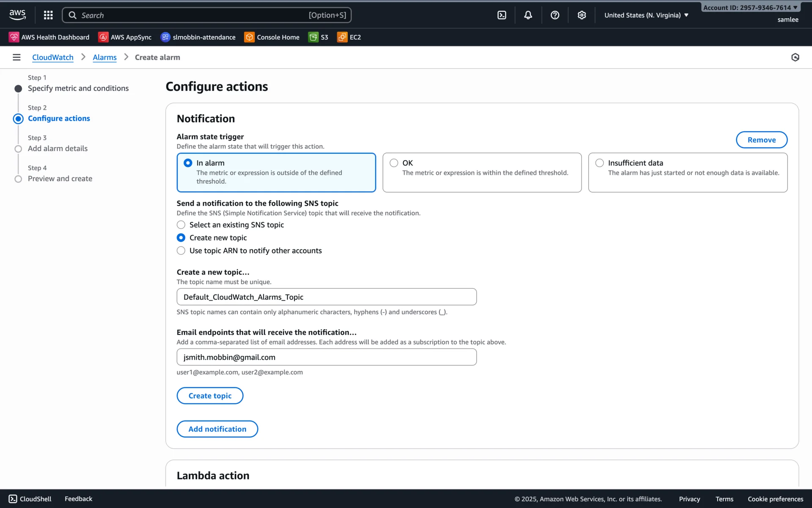Open AWS Health Dashboard shortcut icon
Viewport: 812px width, 508px height.
click(x=14, y=37)
